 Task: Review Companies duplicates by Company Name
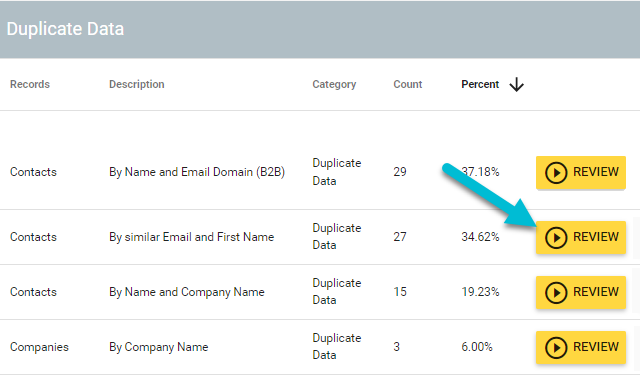click(581, 348)
